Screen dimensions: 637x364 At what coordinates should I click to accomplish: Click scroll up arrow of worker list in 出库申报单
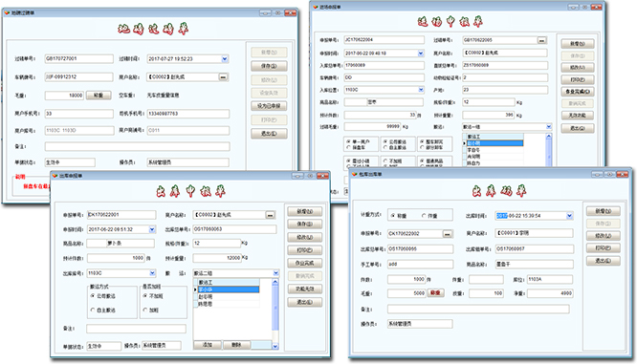[275, 282]
